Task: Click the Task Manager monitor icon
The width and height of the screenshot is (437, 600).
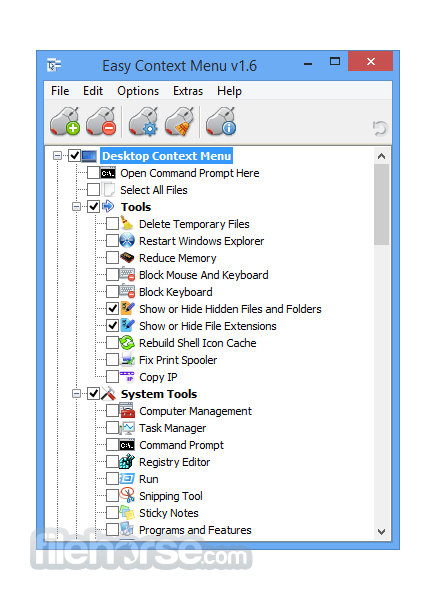Action: point(127,427)
